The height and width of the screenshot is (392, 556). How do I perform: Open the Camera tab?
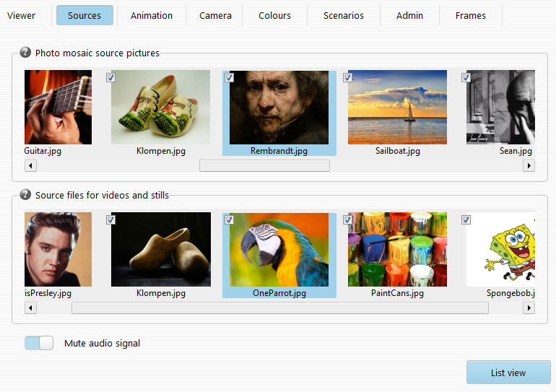pyautogui.click(x=215, y=15)
